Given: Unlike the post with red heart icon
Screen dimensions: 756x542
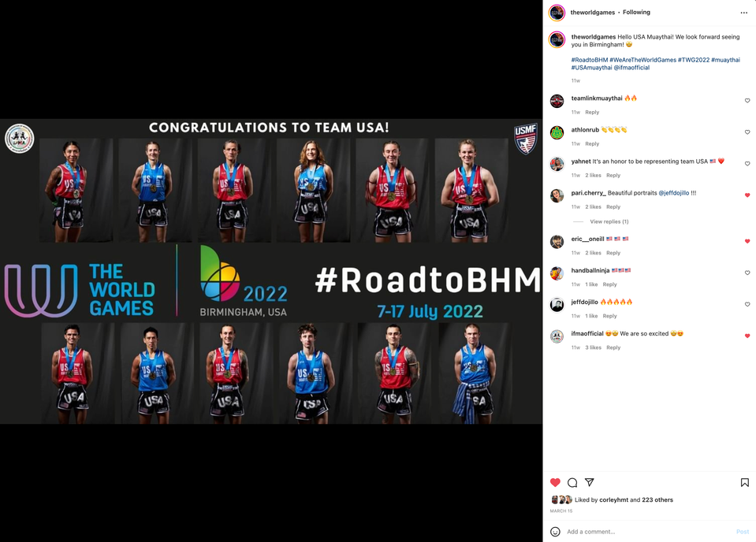Looking at the screenshot, I should 556,482.
